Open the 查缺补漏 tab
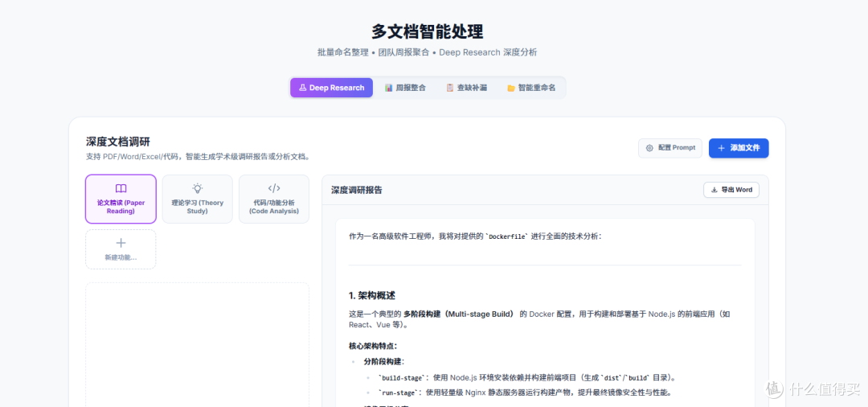Screen dimensions: 868x407 click(x=466, y=88)
